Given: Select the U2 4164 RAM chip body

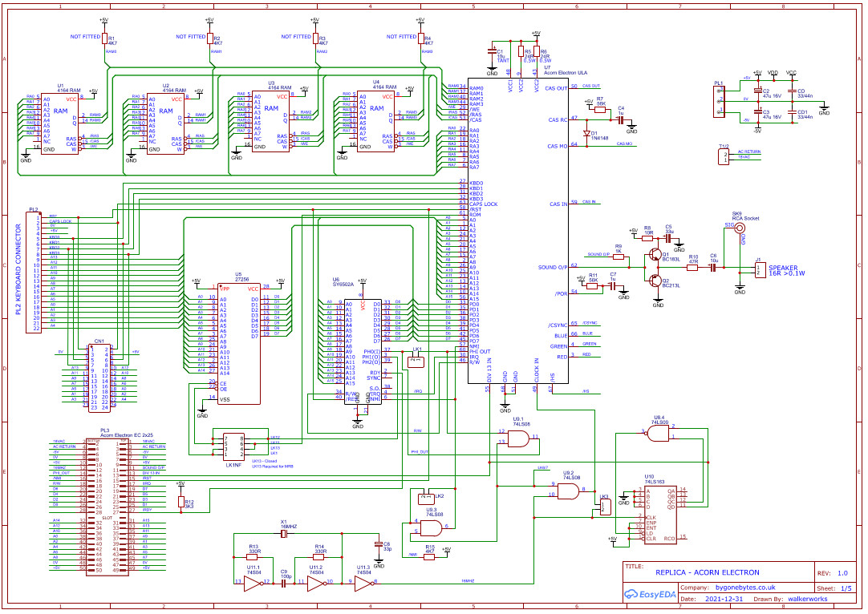Looking at the screenshot, I should (165, 123).
